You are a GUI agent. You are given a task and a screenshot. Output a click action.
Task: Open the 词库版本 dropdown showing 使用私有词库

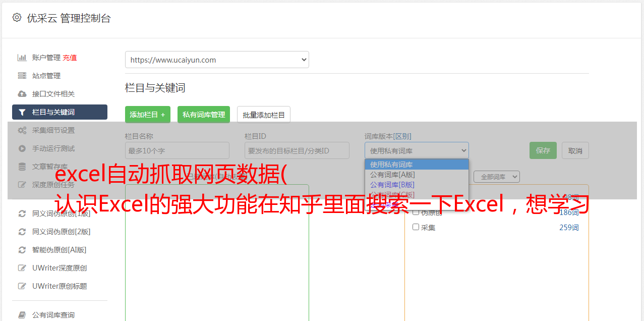(417, 150)
